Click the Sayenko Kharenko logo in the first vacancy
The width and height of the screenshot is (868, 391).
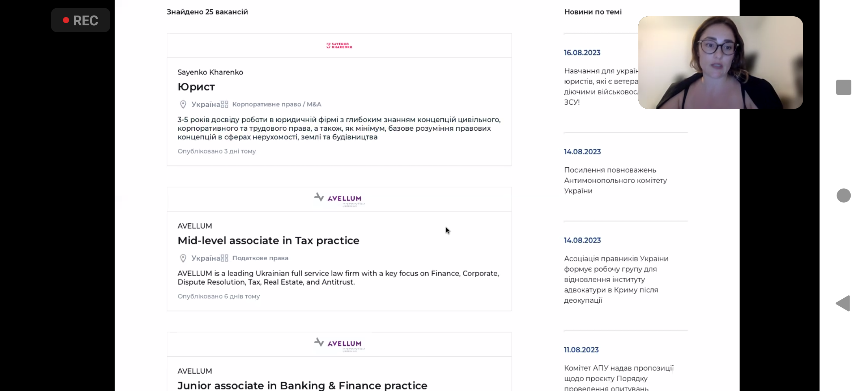[339, 46]
